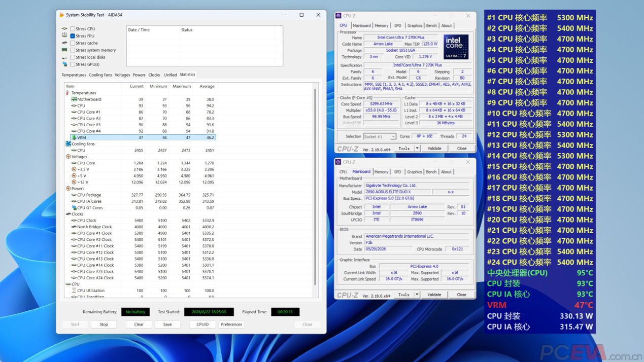The image size is (644, 362).
Task: Switch to the Cooling Fans tab
Action: pos(100,75)
